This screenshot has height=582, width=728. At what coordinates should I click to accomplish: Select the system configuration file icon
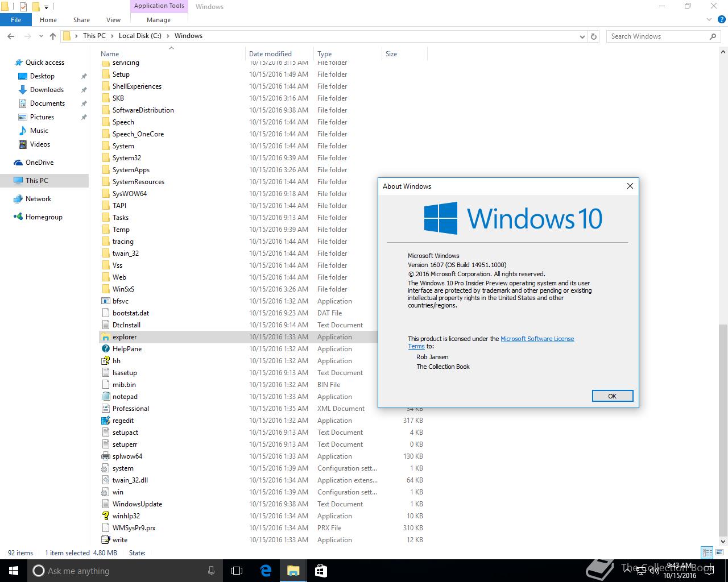point(105,468)
